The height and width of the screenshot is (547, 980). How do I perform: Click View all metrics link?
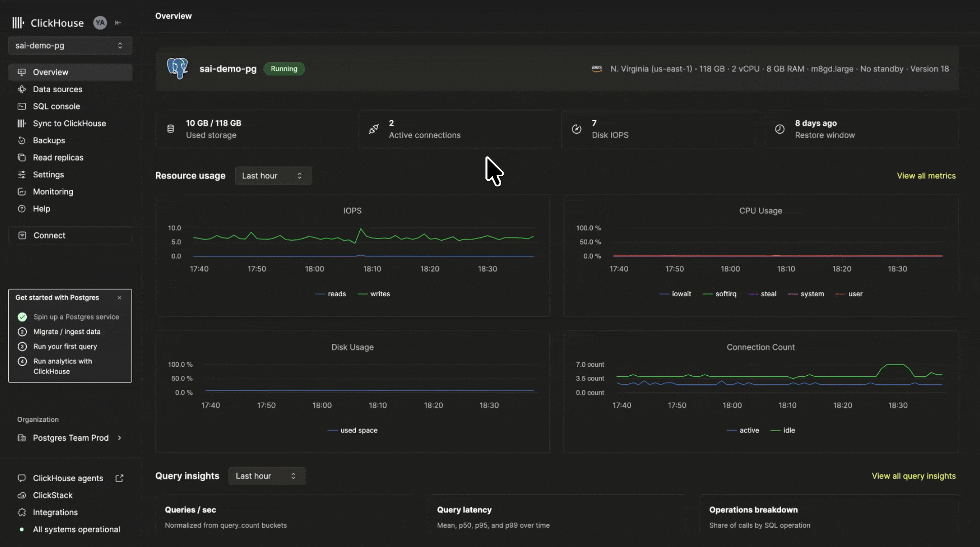pyautogui.click(x=926, y=176)
